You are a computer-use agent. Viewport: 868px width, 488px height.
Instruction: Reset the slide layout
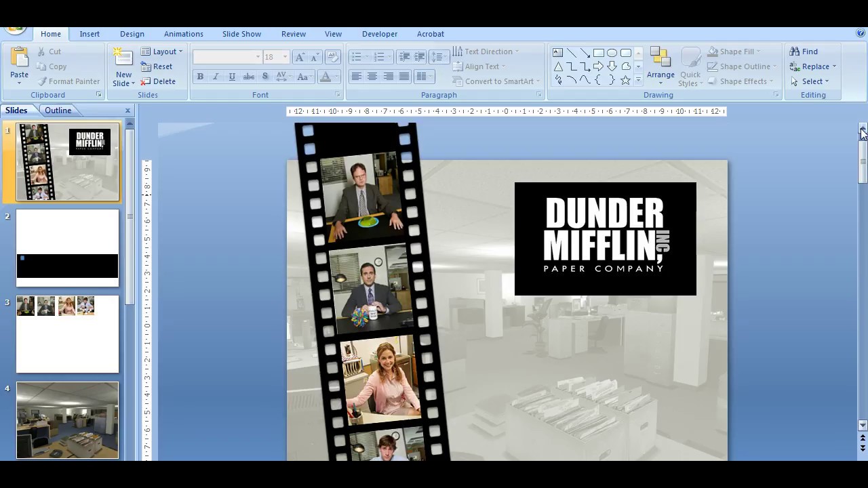click(x=157, y=66)
